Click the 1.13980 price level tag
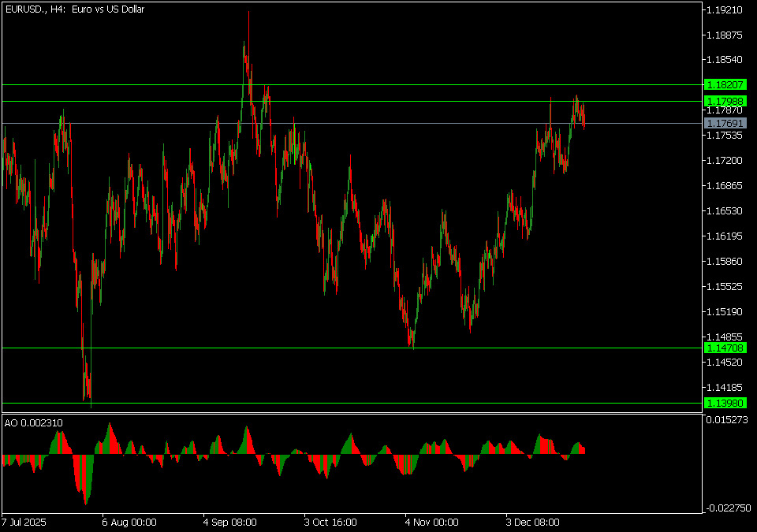 [724, 403]
